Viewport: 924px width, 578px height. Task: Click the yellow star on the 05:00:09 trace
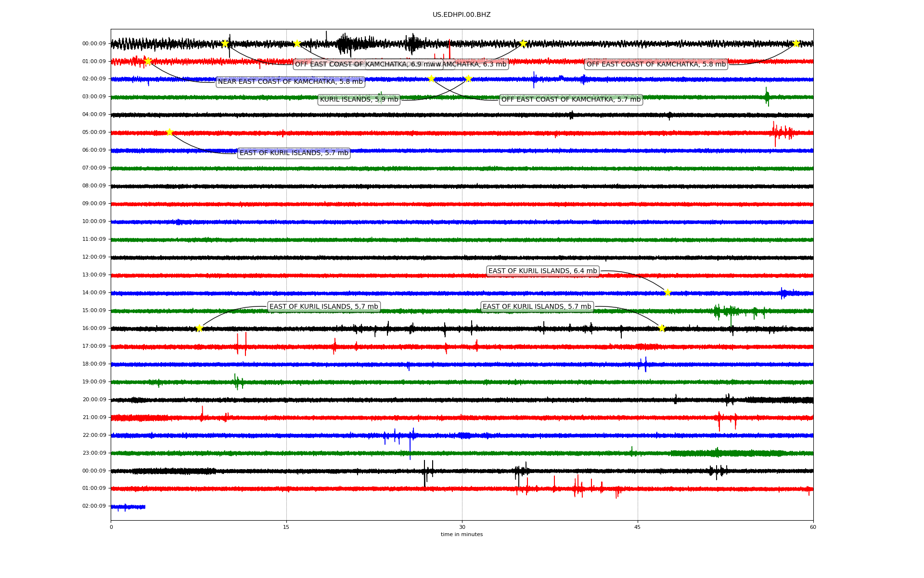pos(169,132)
